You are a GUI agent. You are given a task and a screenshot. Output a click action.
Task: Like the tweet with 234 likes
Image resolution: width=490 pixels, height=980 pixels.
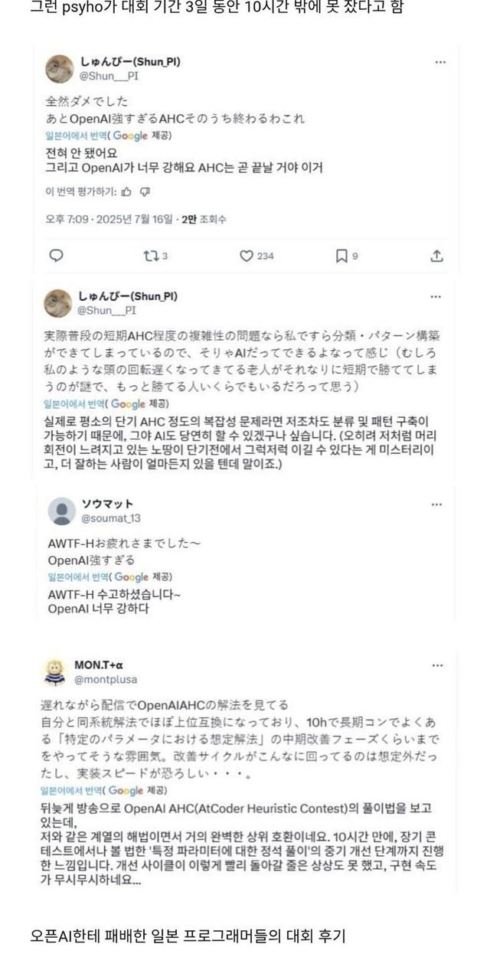[x=247, y=256]
